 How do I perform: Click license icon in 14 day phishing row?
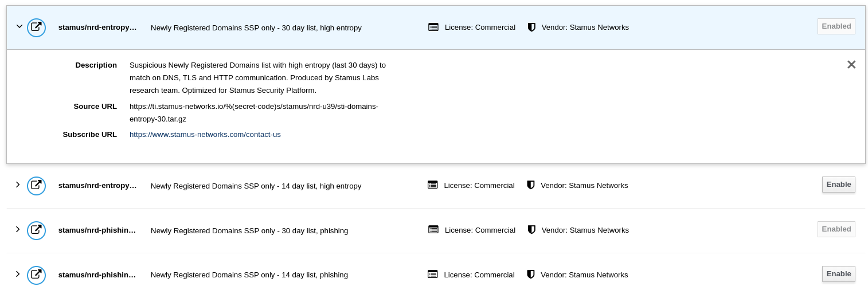pos(433,275)
